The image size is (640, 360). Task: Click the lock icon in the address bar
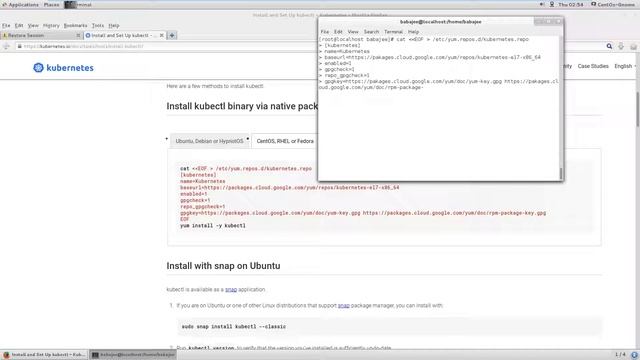(x=19, y=47)
